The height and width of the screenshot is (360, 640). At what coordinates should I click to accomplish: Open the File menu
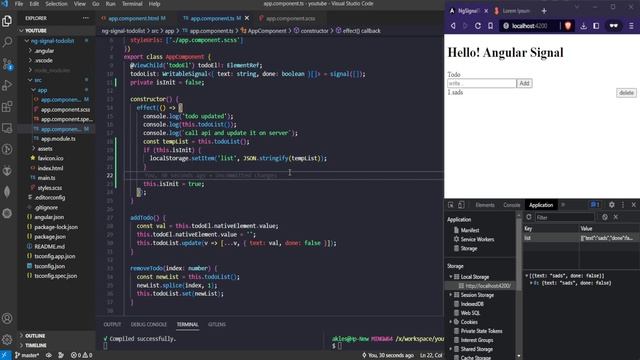[19, 4]
